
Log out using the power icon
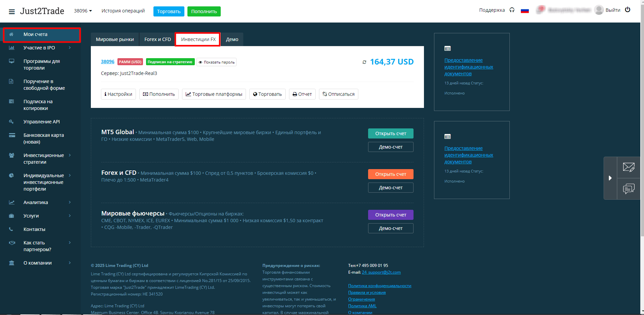click(628, 10)
